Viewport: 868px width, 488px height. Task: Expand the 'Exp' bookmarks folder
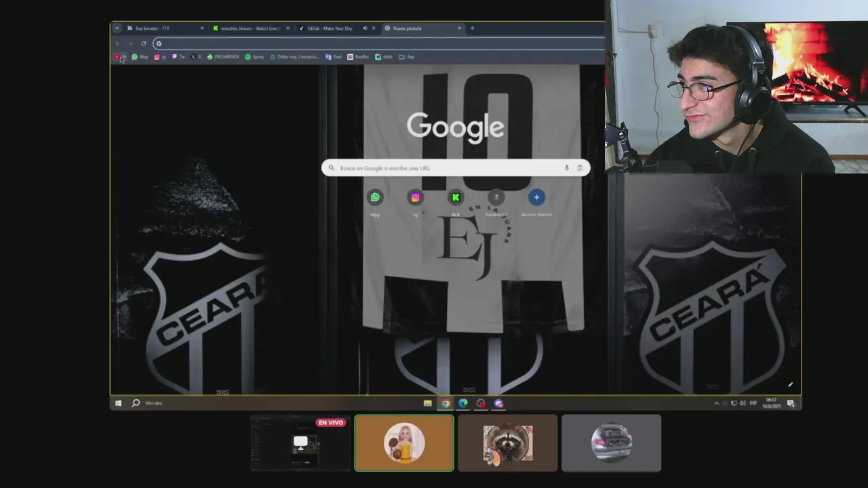[x=406, y=57]
